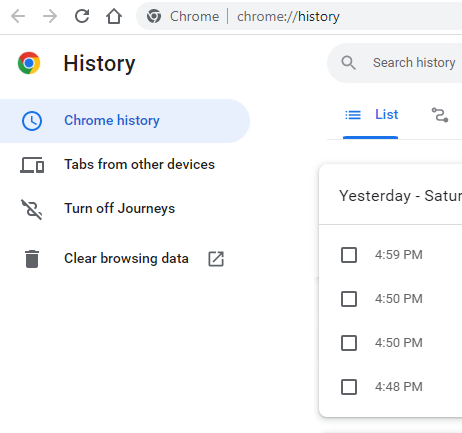Select Chrome history in the sidebar
Viewport: 462px width, 433px height.
click(125, 121)
